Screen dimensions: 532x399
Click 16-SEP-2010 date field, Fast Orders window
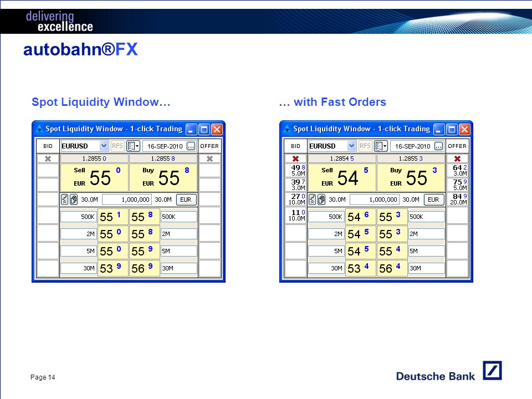coord(412,146)
